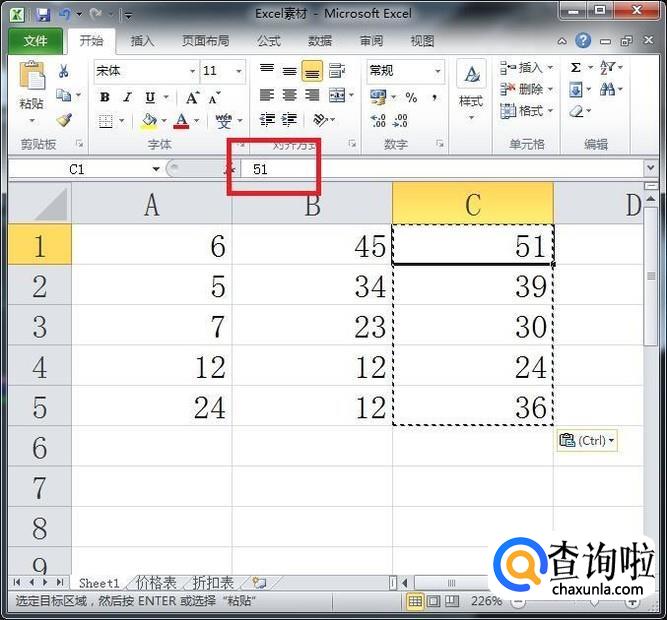
Task: Select the Format Painter brush icon
Action: (x=64, y=120)
